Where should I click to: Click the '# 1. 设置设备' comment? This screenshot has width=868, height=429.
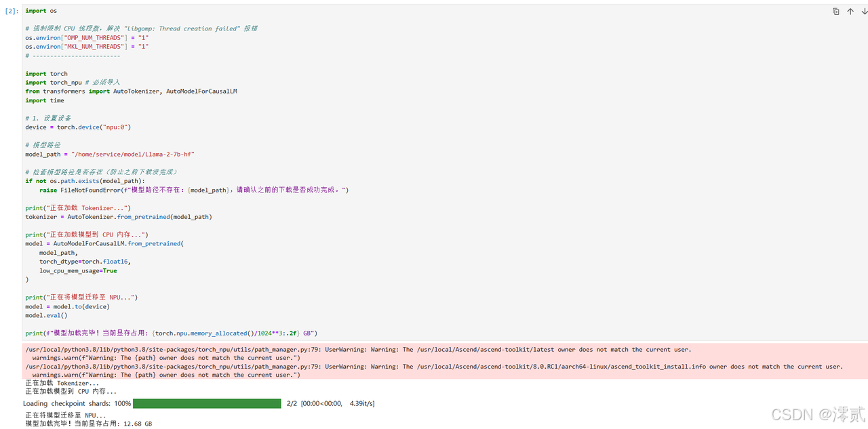click(48, 118)
